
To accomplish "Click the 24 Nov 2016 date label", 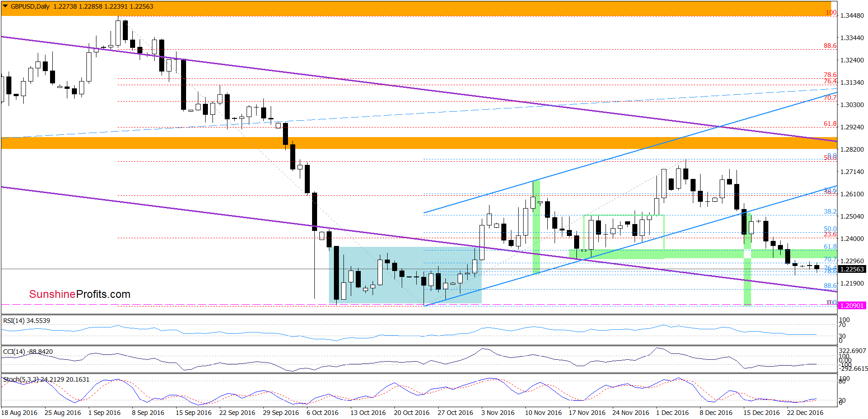I will tap(631, 413).
